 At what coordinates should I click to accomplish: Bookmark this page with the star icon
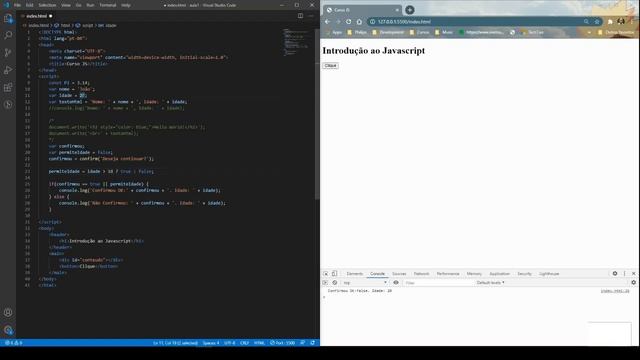click(x=597, y=22)
